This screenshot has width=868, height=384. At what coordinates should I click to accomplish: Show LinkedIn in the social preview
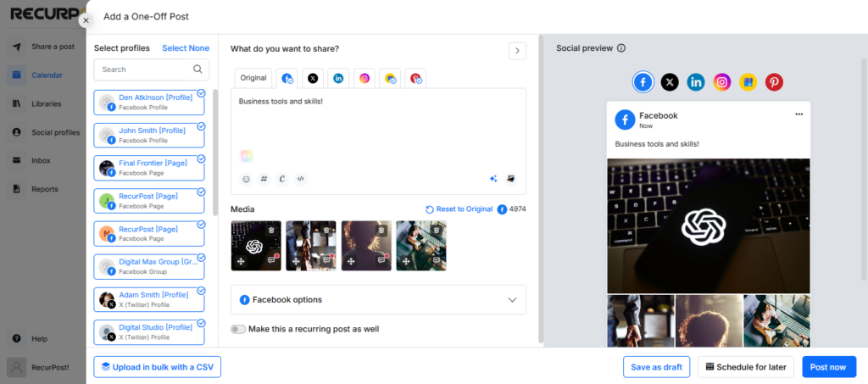click(x=696, y=82)
